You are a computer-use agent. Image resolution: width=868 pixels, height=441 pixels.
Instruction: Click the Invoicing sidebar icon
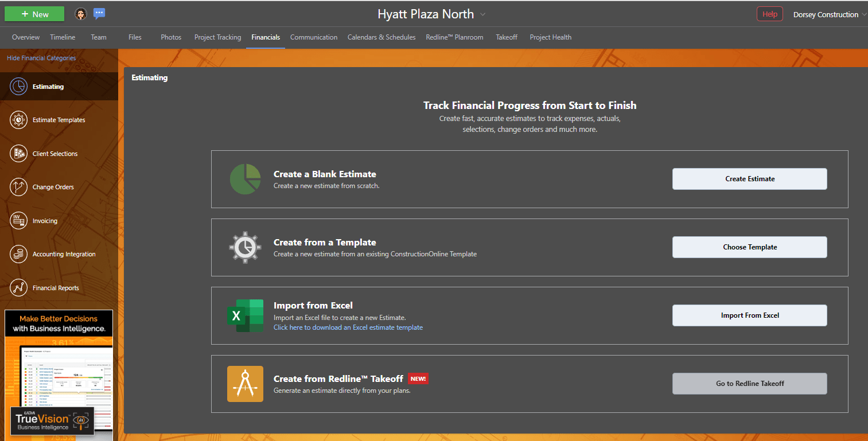coord(18,221)
